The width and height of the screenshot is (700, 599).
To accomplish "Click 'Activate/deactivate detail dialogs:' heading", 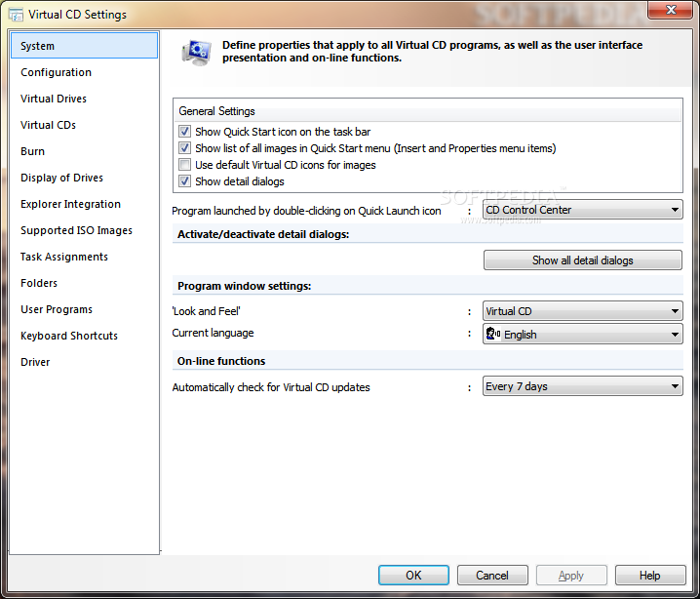I will 263,234.
